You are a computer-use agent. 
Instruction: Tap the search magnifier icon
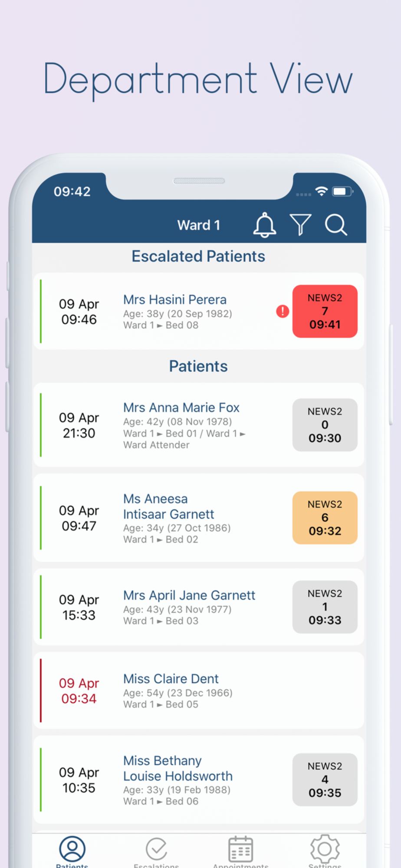pos(336,225)
